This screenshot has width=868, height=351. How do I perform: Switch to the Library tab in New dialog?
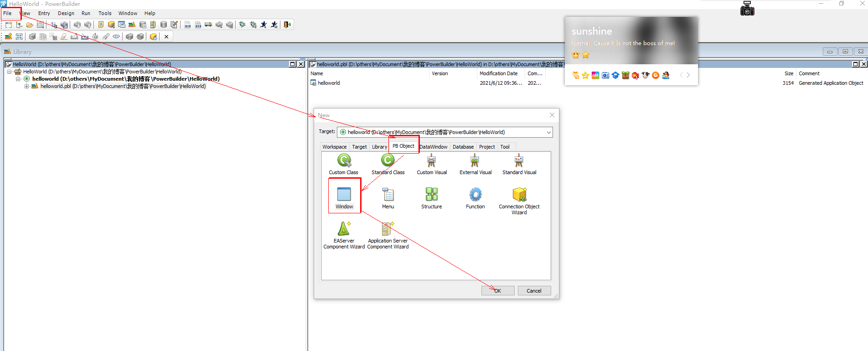[379, 147]
